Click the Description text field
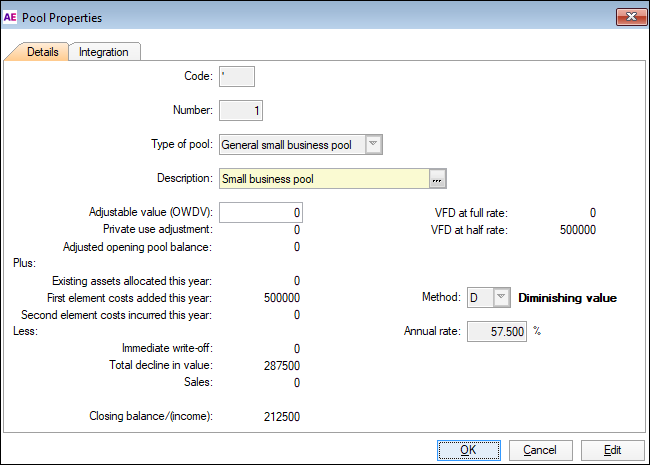 pyautogui.click(x=323, y=179)
